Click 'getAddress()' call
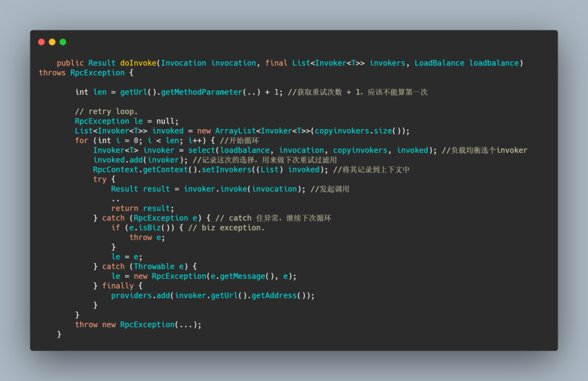The height and width of the screenshot is (381, 588). pos(280,296)
